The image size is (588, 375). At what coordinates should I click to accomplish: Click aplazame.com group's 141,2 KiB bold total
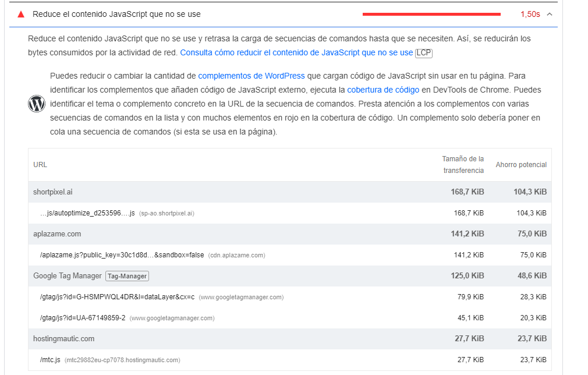coord(467,234)
